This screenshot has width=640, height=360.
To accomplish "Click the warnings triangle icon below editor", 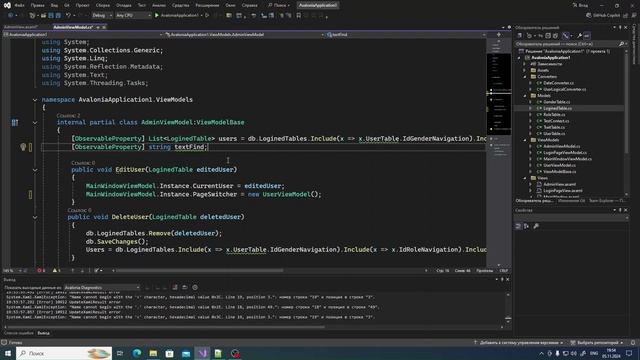I will point(56,270).
